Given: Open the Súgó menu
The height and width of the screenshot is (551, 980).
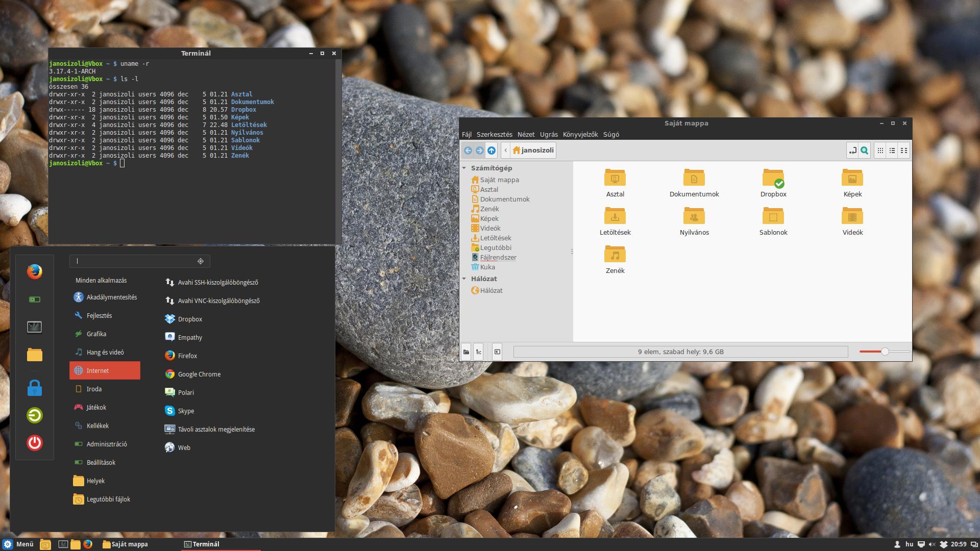Looking at the screenshot, I should [611, 135].
